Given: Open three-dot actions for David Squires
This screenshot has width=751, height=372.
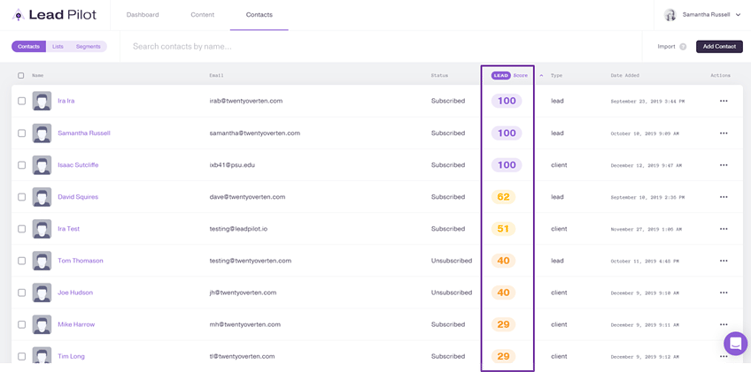Looking at the screenshot, I should (723, 197).
